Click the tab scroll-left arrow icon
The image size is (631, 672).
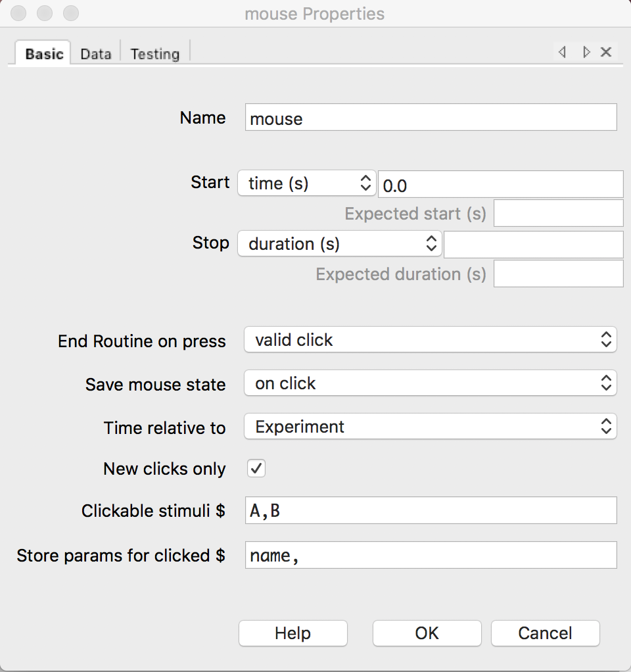coord(562,53)
